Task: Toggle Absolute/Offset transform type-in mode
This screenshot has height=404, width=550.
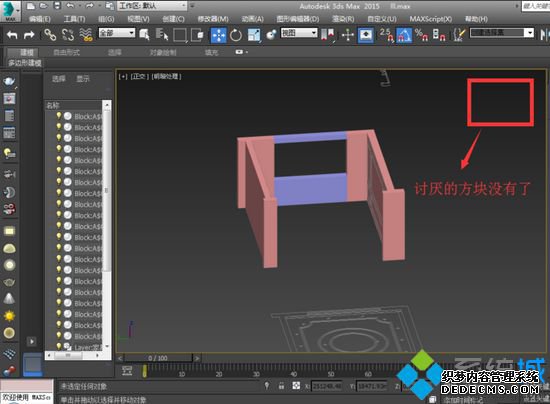Action: 296,386
